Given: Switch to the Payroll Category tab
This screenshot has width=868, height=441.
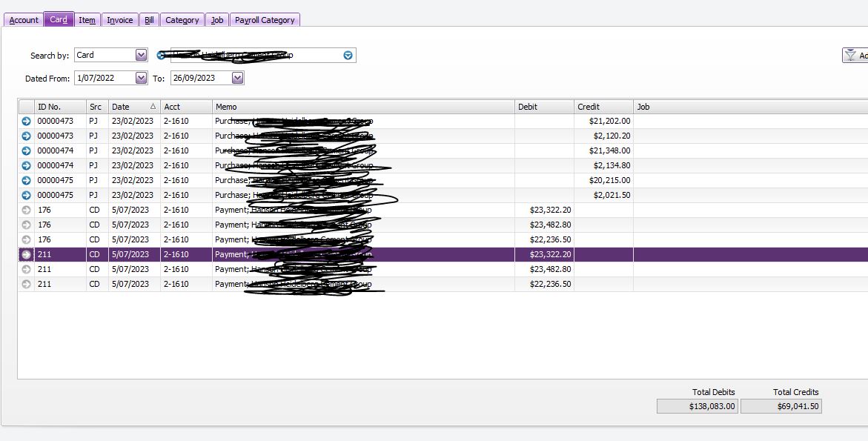Looking at the screenshot, I should (x=265, y=20).
